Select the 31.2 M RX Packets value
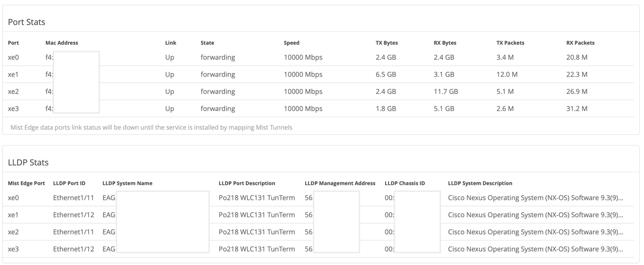 click(x=577, y=109)
